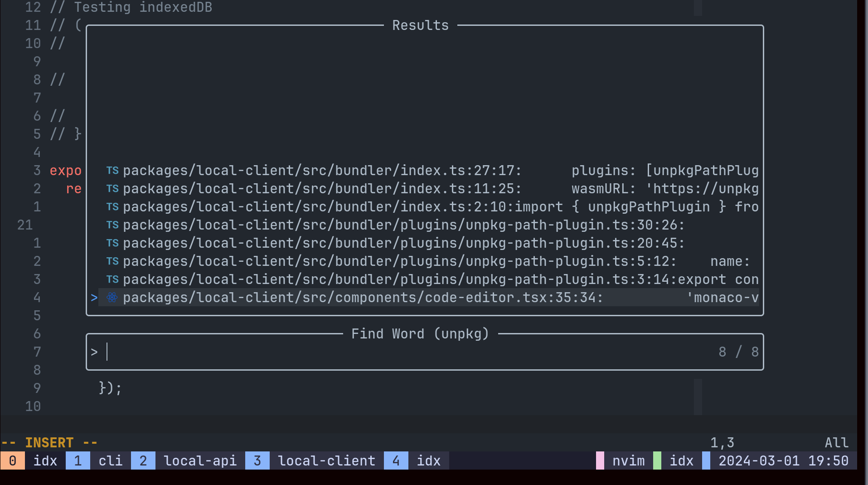Click the TS icon beside index.ts:27:17 result
The width and height of the screenshot is (868, 485).
[112, 171]
